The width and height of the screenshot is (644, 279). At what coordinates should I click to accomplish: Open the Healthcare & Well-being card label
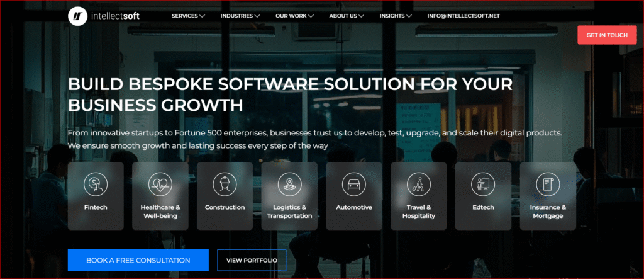160,212
